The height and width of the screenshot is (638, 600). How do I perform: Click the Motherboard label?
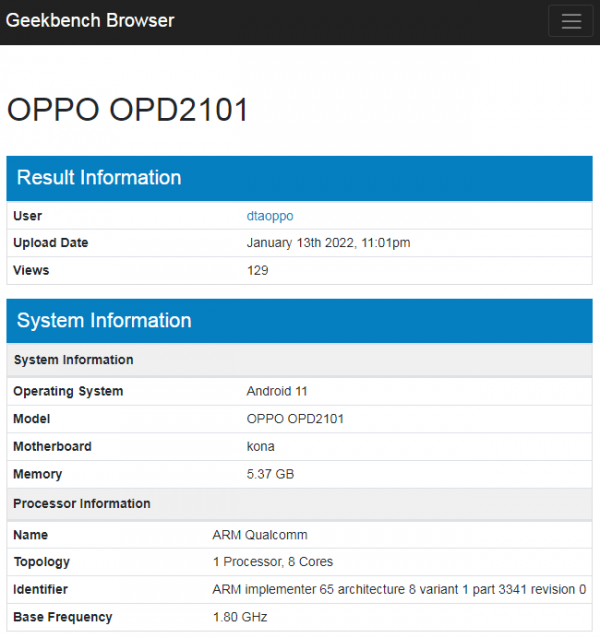click(52, 446)
